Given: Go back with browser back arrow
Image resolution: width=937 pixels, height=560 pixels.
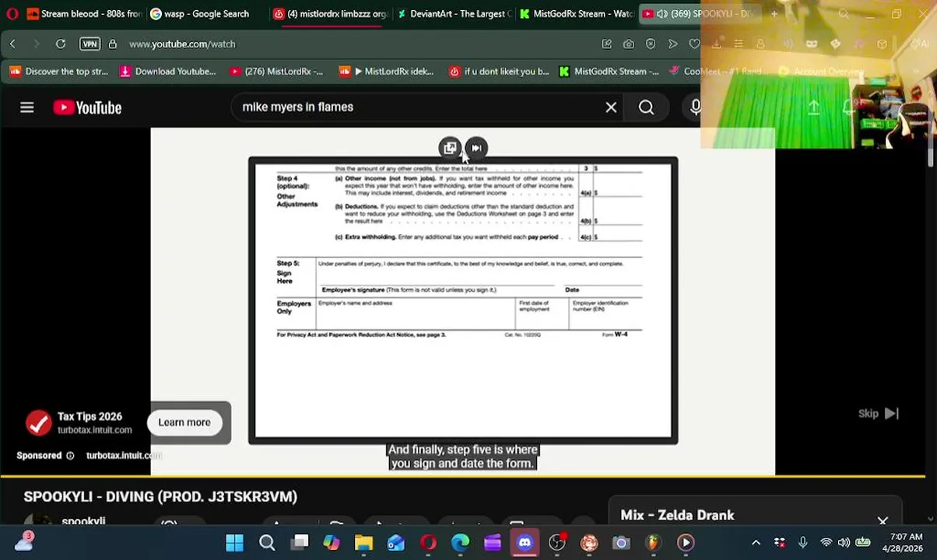Looking at the screenshot, I should point(12,44).
